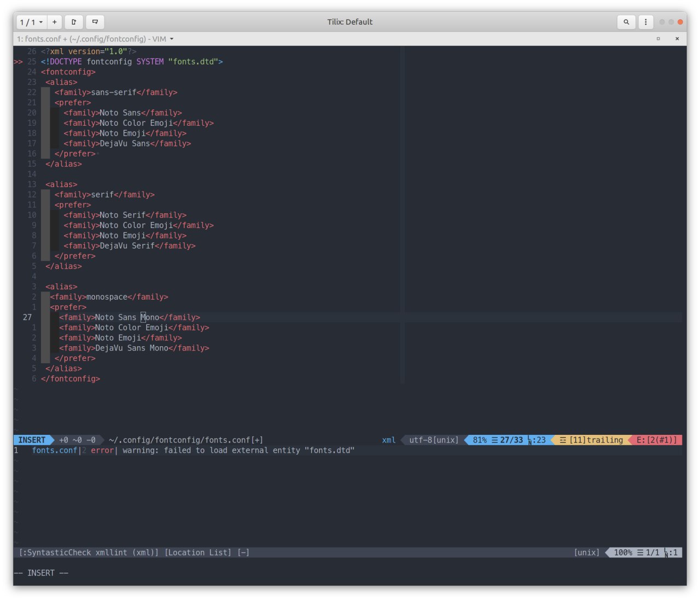Click the [unix] format label in the lower statusline
The height and width of the screenshot is (600, 700).
pyautogui.click(x=587, y=552)
